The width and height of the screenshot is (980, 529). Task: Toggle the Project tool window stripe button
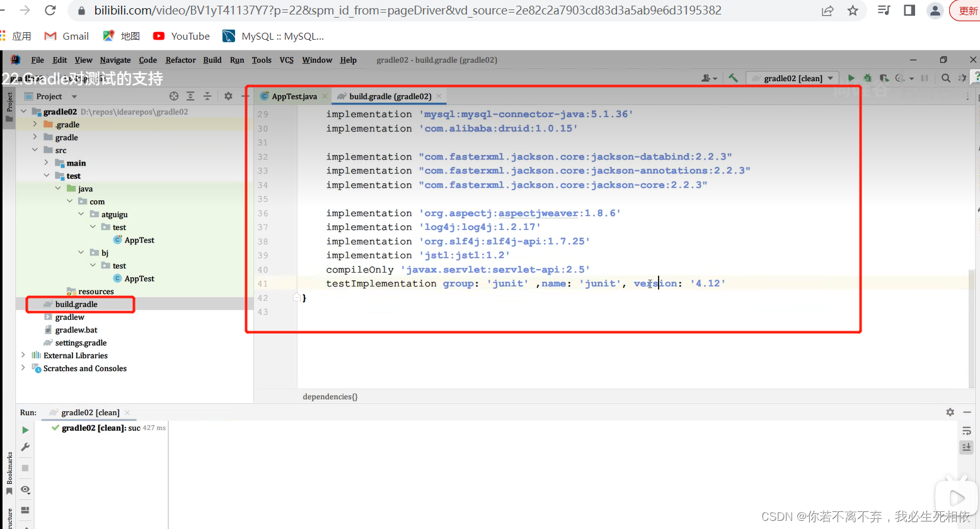9,106
